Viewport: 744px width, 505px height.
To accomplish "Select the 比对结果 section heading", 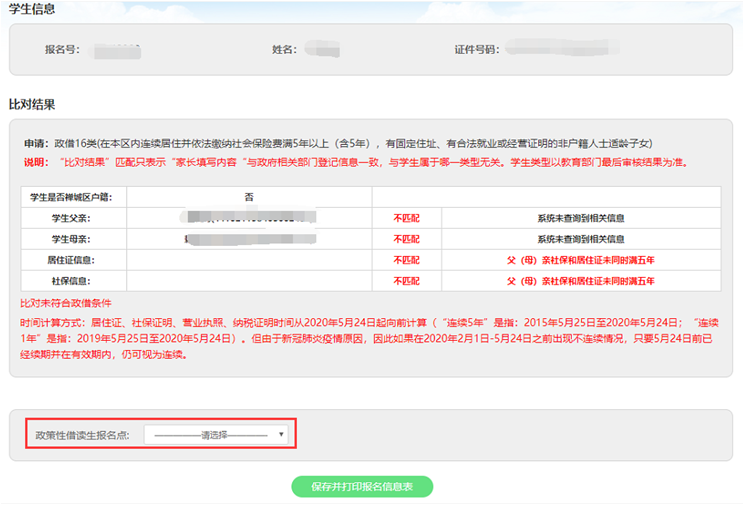I will coord(32,104).
